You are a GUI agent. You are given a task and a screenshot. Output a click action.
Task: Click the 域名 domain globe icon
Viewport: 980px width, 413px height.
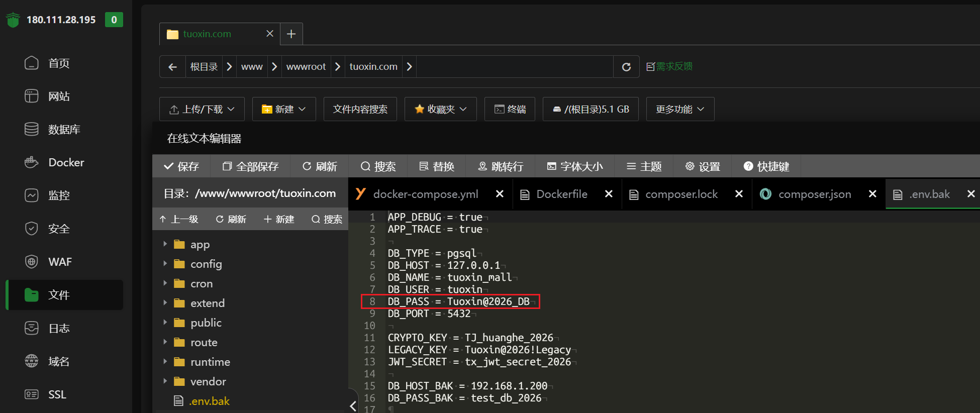pos(32,361)
